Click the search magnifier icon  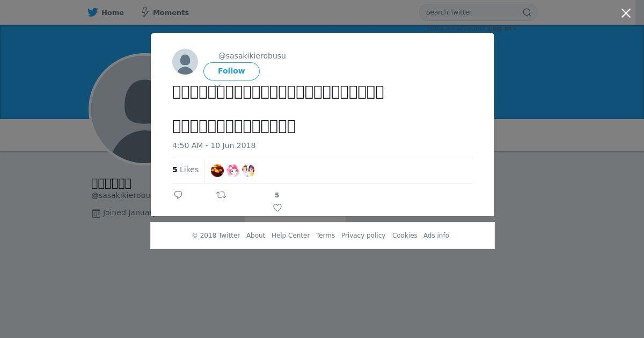click(527, 12)
